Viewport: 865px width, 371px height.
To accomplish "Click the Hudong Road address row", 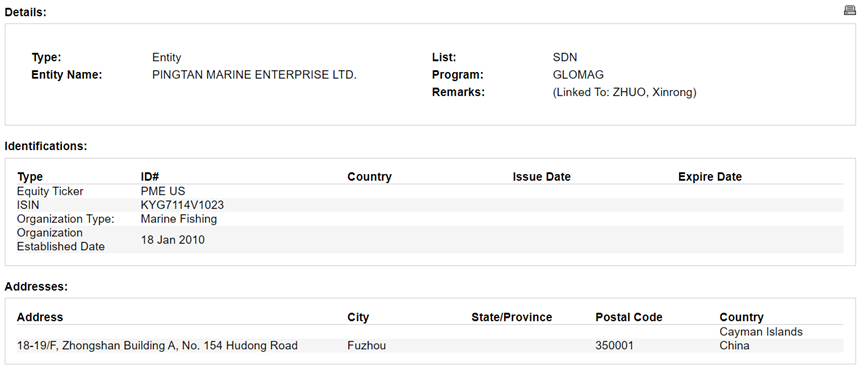I will 430,346.
